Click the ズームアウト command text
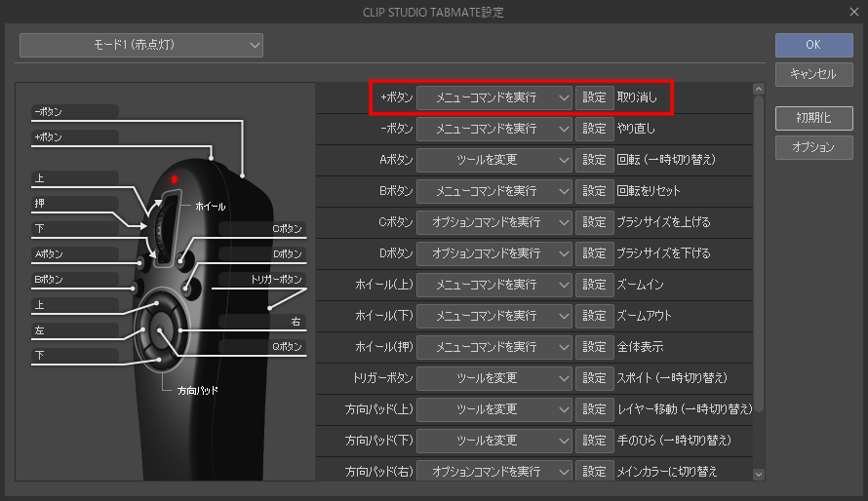The image size is (868, 501). point(645,317)
